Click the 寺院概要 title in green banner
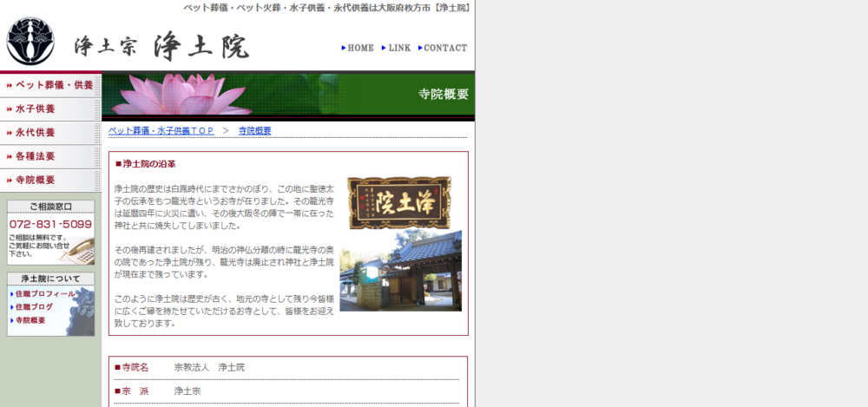This screenshot has height=407, width=868. [x=444, y=94]
